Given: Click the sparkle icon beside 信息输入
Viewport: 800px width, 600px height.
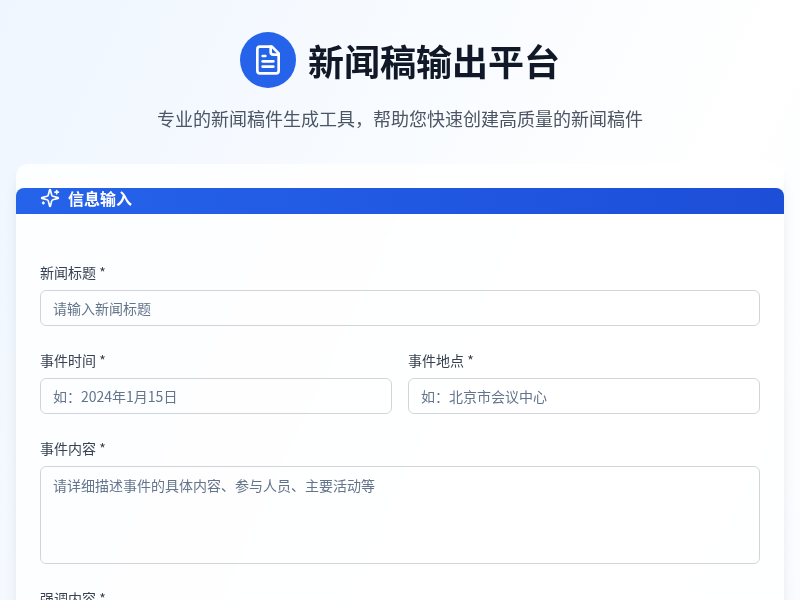Looking at the screenshot, I should pos(49,199).
